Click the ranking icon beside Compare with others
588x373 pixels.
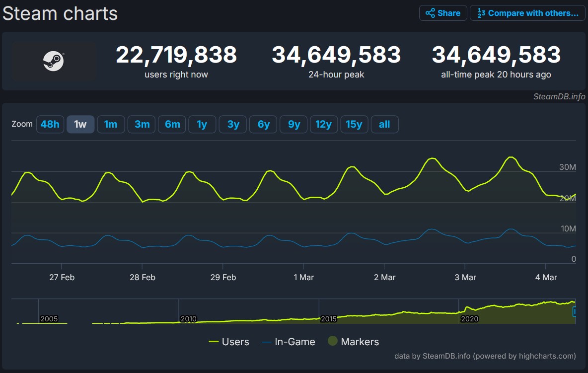481,13
